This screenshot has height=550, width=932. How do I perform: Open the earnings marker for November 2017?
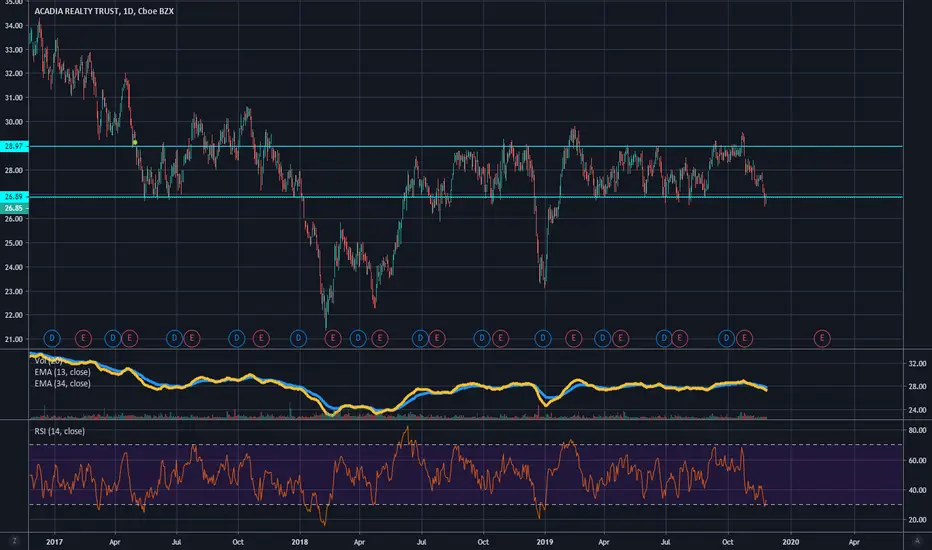click(261, 338)
